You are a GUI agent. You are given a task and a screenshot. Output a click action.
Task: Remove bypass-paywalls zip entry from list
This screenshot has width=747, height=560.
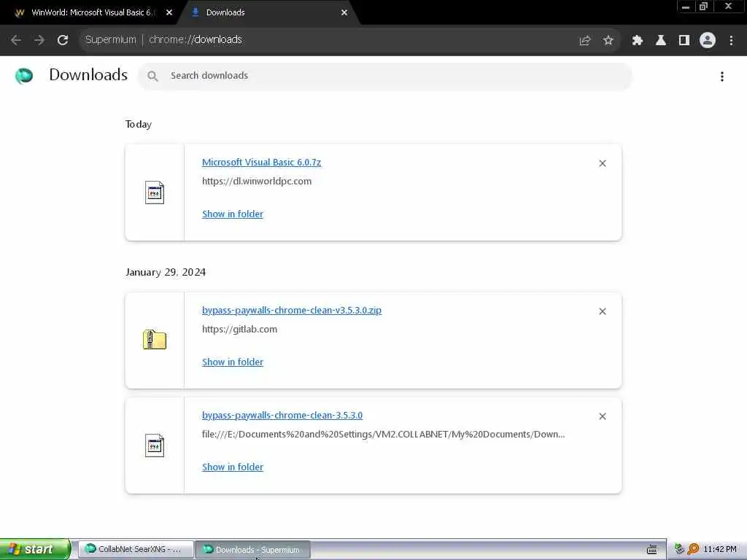(x=603, y=311)
